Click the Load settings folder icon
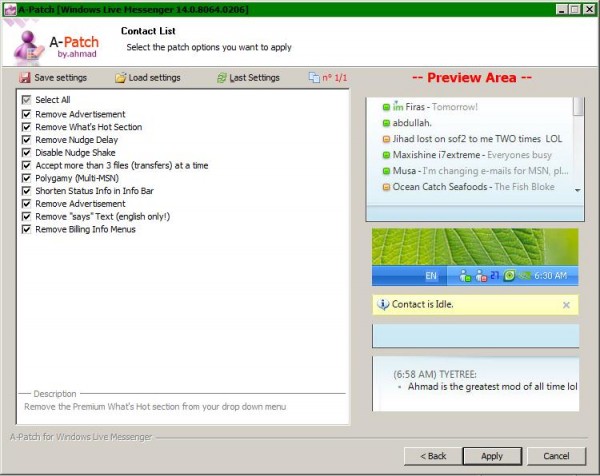Screen dimensions: 600x476 click(x=121, y=78)
